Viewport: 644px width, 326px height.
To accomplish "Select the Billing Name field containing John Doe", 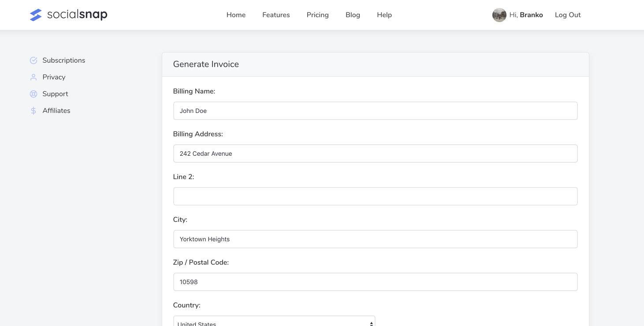I will point(375,111).
